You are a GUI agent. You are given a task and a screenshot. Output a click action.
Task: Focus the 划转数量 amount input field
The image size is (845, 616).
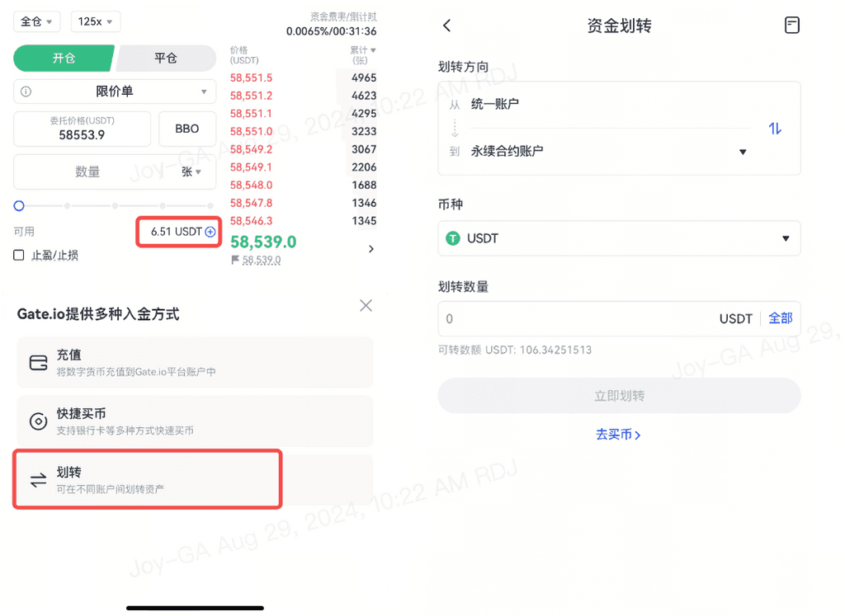coord(577,319)
